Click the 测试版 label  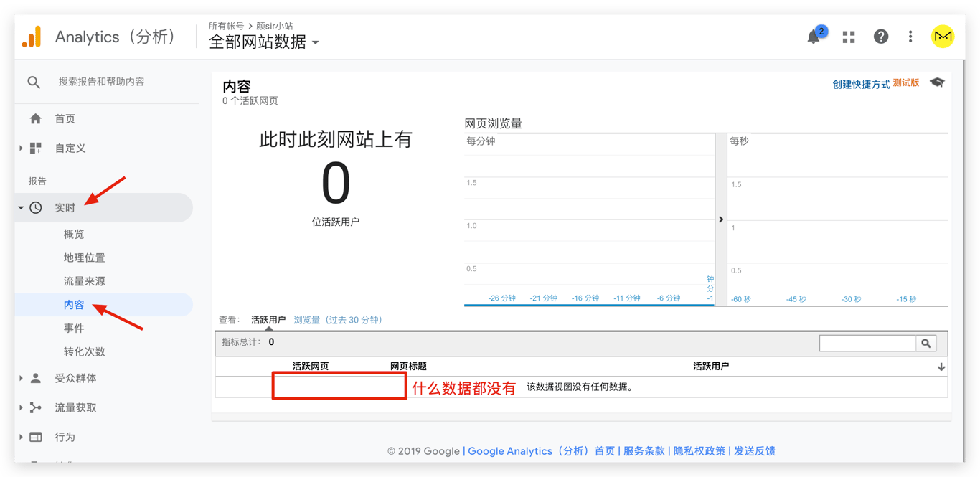pos(906,83)
